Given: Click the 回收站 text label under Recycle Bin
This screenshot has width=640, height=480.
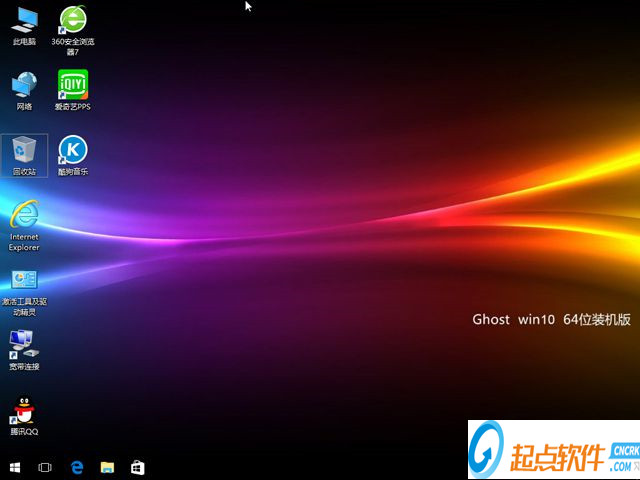Looking at the screenshot, I should tap(24, 172).
